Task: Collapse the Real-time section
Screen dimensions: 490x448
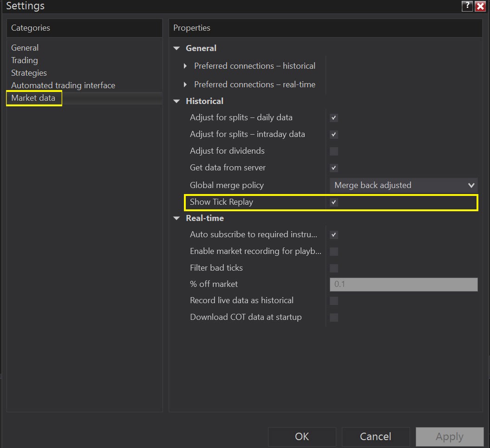Action: coord(176,218)
